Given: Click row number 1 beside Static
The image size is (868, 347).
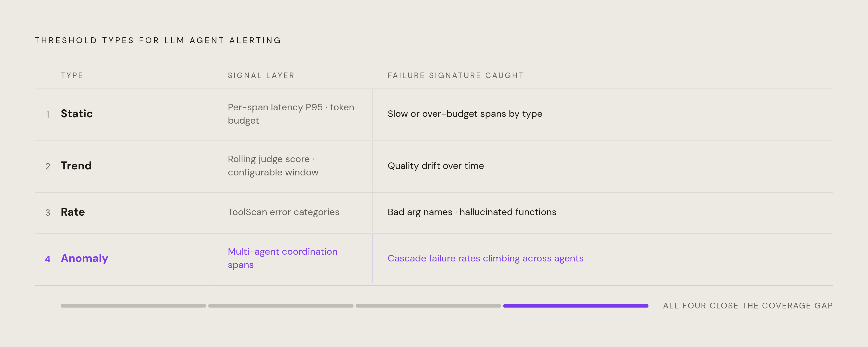Looking at the screenshot, I should [x=48, y=114].
